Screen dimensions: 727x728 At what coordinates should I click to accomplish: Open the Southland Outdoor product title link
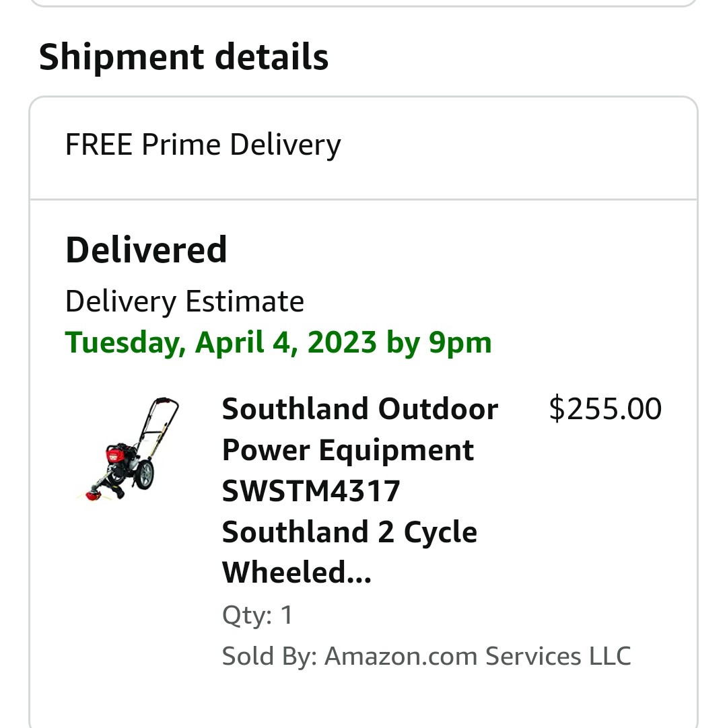coord(359,409)
